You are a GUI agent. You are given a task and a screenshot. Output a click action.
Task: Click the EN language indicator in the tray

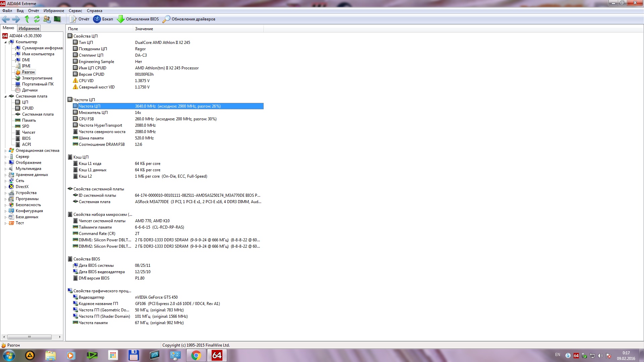point(557,355)
